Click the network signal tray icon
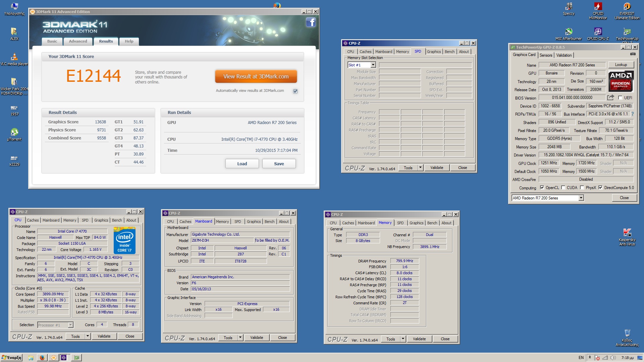This screenshot has width=644, height=362. click(x=605, y=358)
